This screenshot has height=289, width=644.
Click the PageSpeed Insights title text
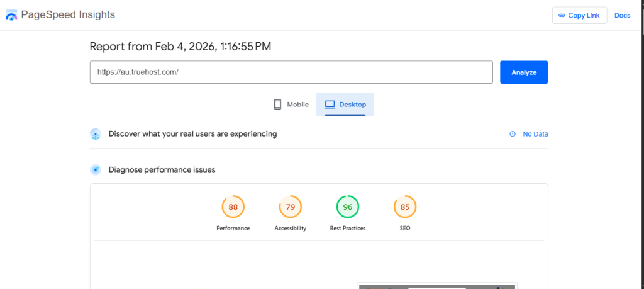[x=68, y=15]
